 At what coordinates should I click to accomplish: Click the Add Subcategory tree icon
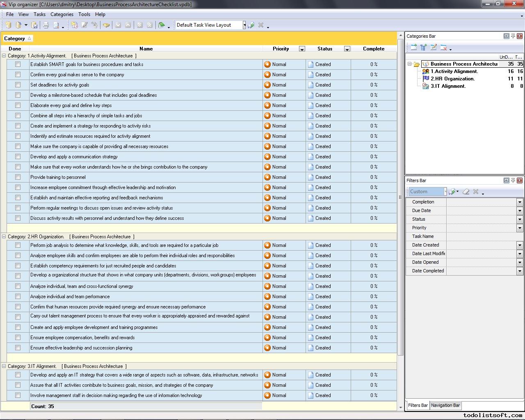point(423,48)
